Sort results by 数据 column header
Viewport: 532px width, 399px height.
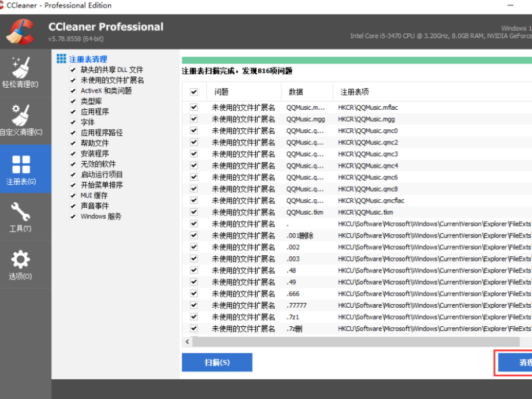point(307,92)
